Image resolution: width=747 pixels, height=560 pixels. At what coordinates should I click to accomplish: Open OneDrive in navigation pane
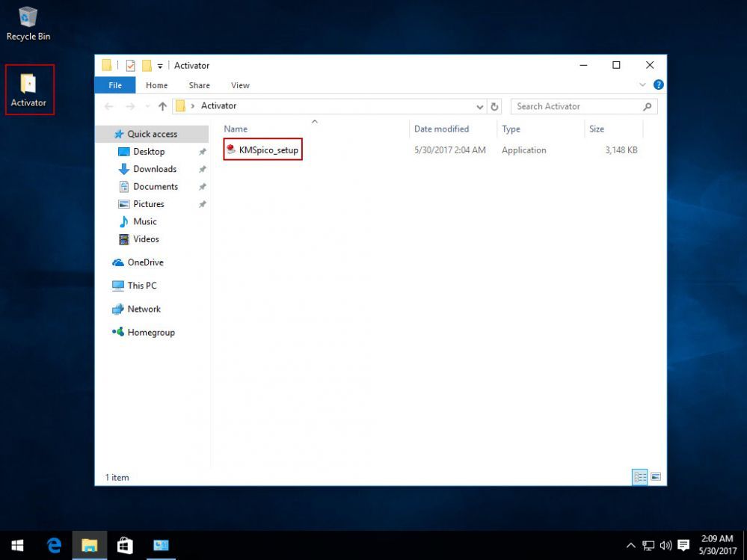click(145, 262)
